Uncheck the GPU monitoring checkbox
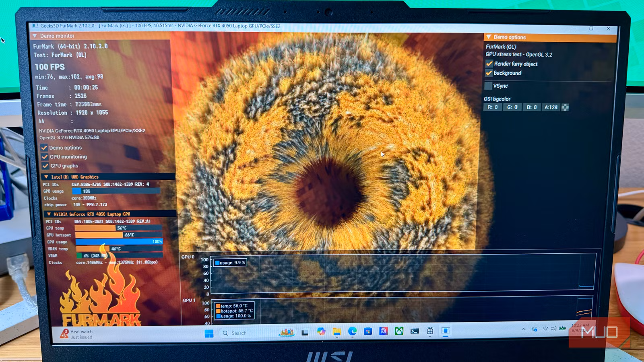 coord(45,157)
